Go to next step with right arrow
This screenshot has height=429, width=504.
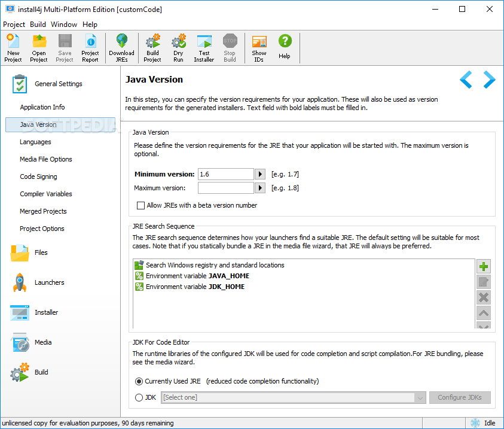pos(489,80)
